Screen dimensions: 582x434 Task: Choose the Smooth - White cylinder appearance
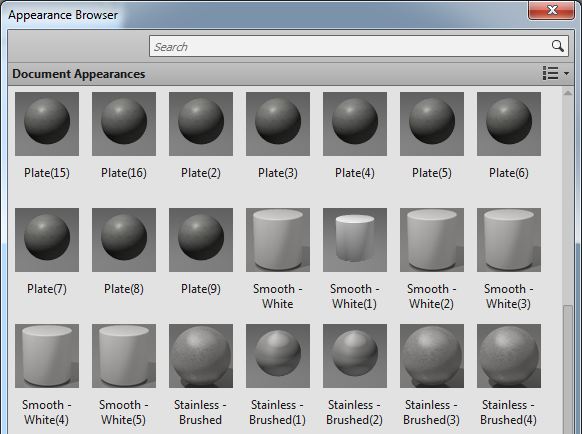(x=278, y=240)
